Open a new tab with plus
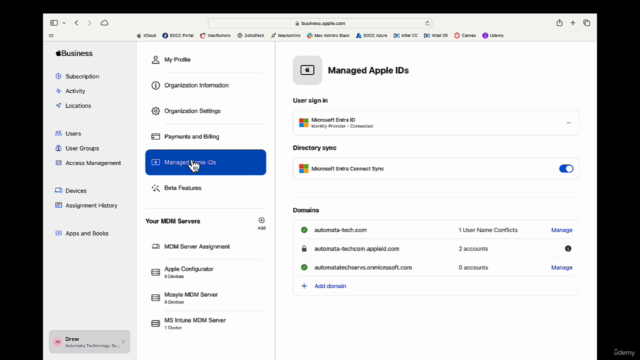This screenshot has width=640, height=360. click(x=573, y=23)
